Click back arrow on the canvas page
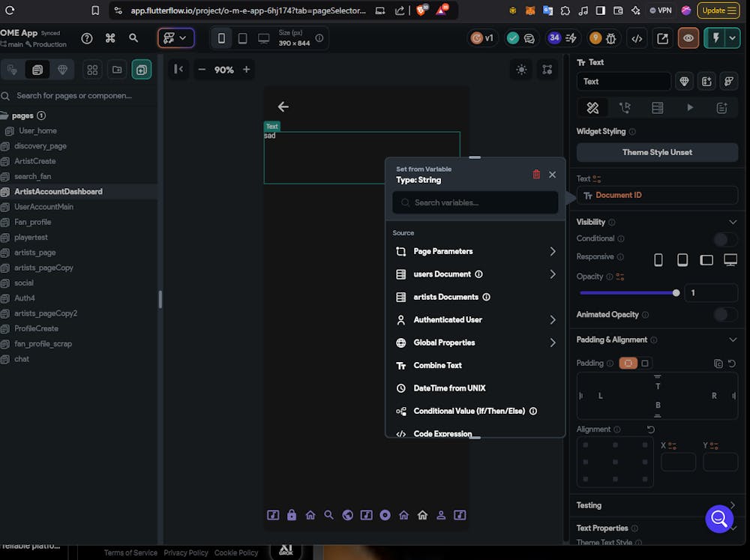Screen dimensions: 750x560 (x=283, y=107)
